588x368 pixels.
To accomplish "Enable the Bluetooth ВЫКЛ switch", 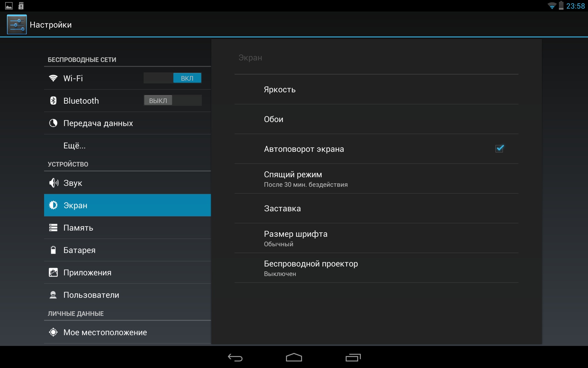I will coord(172,101).
